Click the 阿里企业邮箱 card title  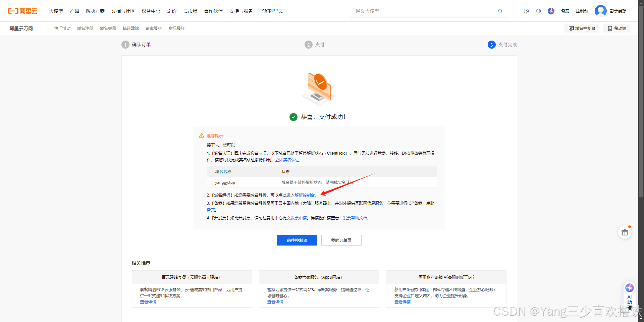pos(446,277)
